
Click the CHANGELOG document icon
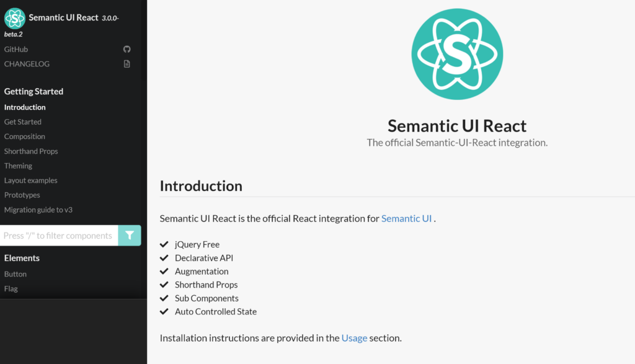tap(127, 63)
